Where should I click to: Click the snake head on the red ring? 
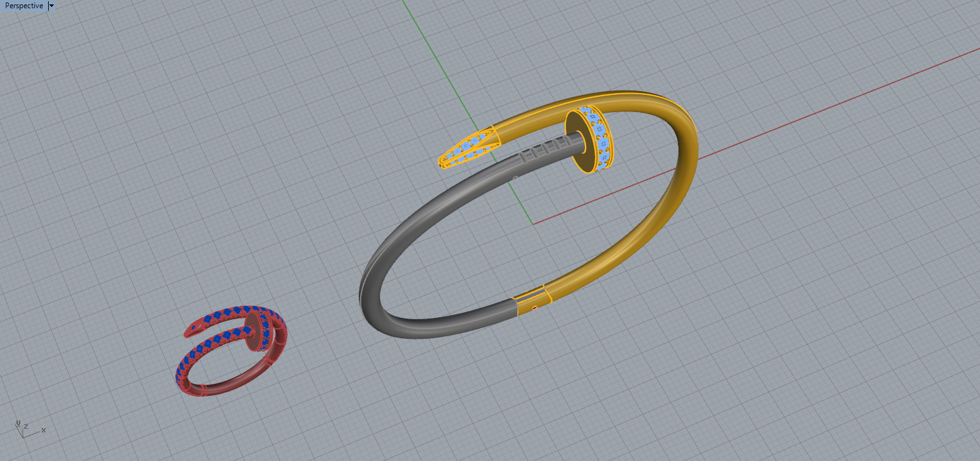click(x=195, y=328)
